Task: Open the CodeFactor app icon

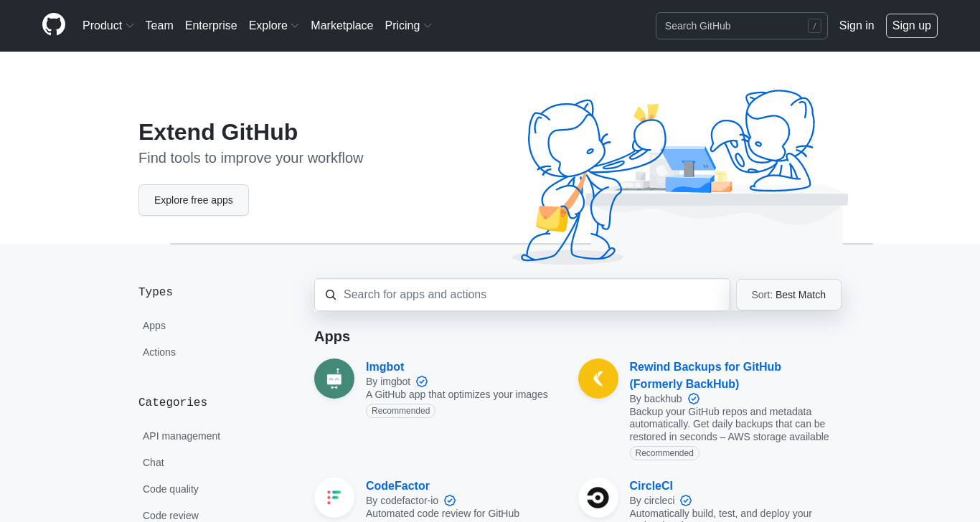Action: (334, 498)
